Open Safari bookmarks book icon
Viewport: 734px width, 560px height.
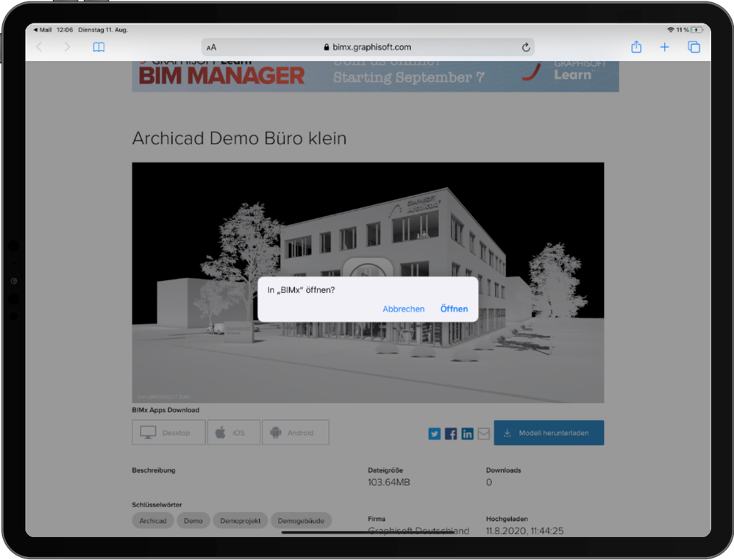pos(99,47)
